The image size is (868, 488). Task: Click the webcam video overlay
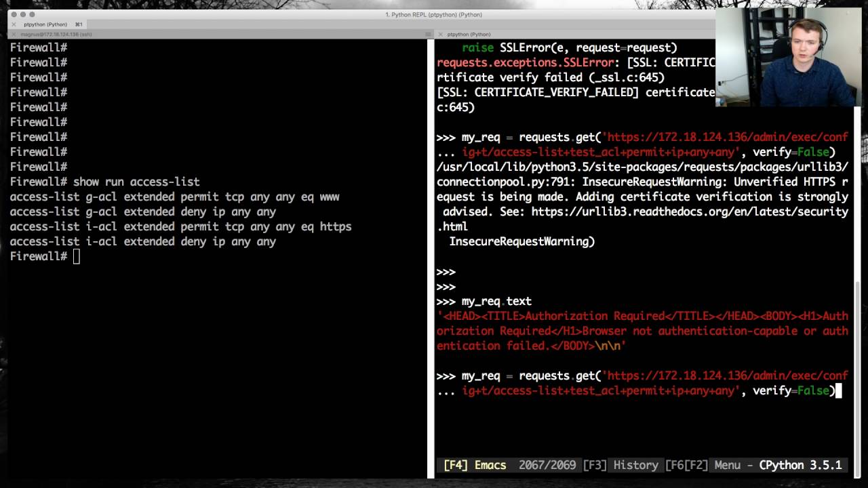click(x=788, y=58)
